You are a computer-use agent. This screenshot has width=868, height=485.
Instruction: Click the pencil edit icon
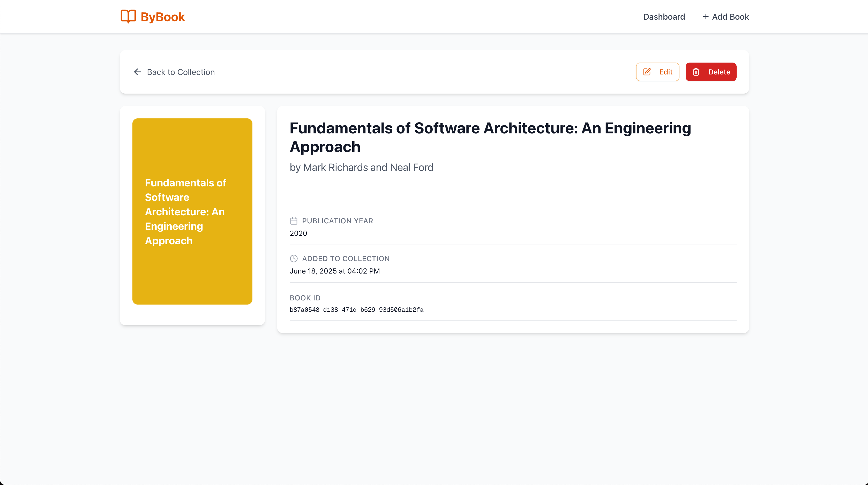coord(647,72)
